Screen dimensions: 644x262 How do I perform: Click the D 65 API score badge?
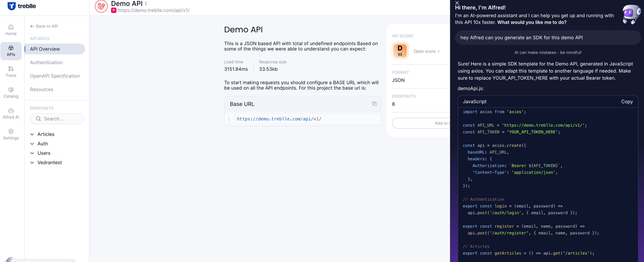[x=400, y=51]
